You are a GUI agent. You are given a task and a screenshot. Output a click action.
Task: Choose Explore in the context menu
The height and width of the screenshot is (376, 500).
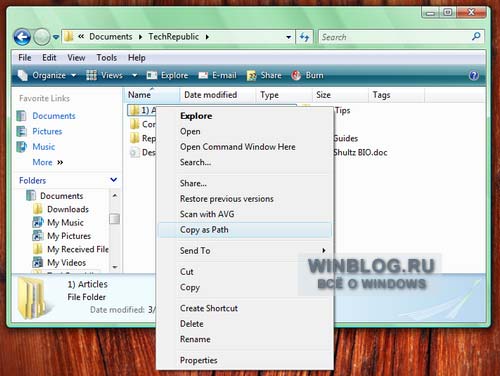tap(245, 116)
